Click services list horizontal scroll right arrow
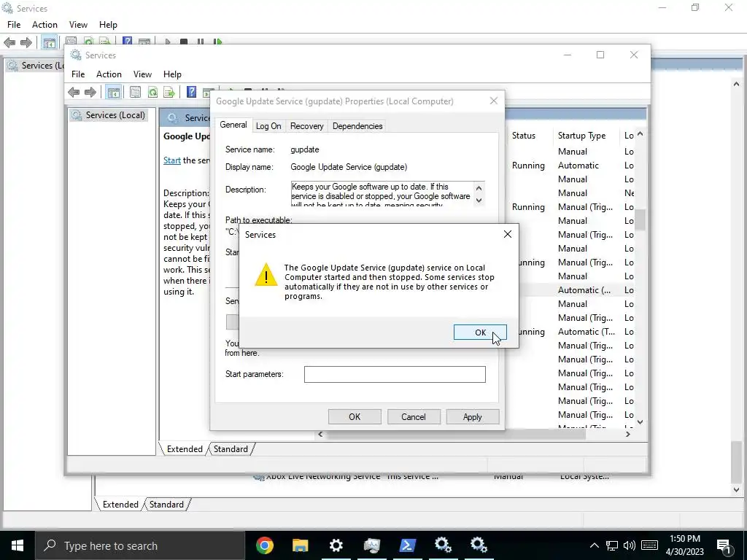747x560 pixels. [x=628, y=435]
